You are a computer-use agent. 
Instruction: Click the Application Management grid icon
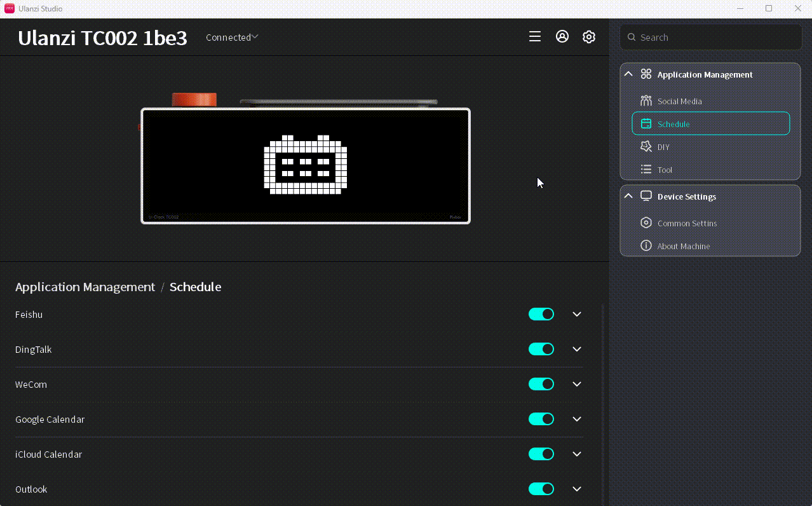click(x=646, y=74)
